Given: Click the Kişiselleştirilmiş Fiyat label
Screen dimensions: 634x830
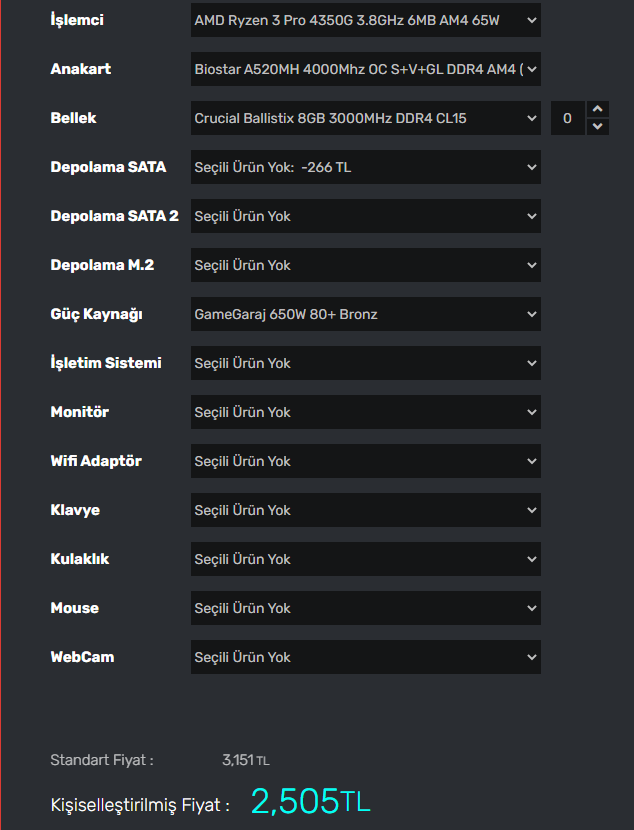Looking at the screenshot, I should [140, 805].
